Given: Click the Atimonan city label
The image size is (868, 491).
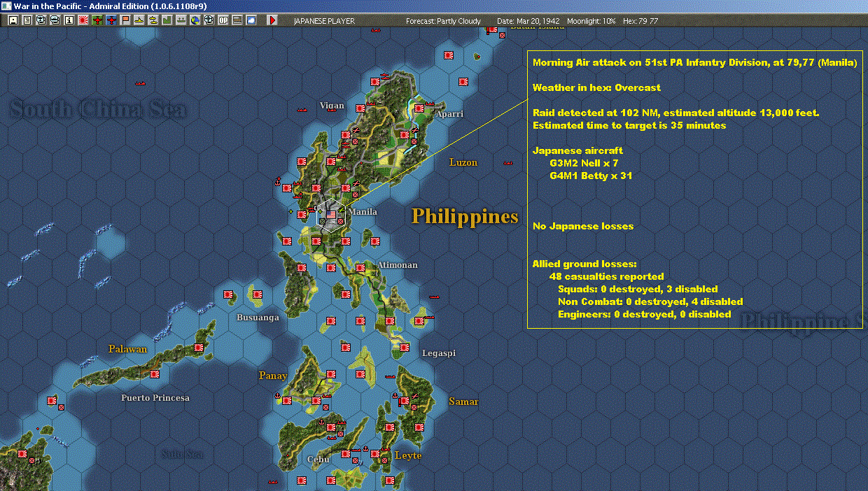Looking at the screenshot, I should tap(398, 265).
